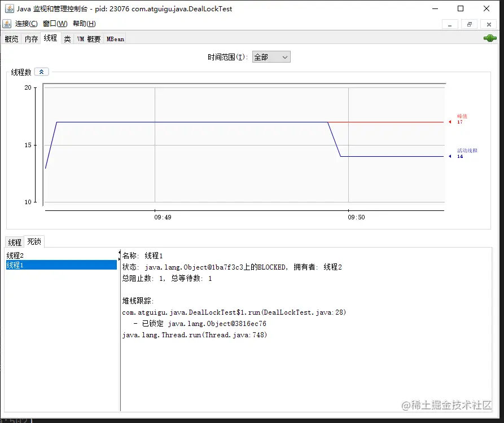Image resolution: width=504 pixels, height=423 pixels.
Task: Click the 总阻止数 statistics line
Action: coord(167,278)
